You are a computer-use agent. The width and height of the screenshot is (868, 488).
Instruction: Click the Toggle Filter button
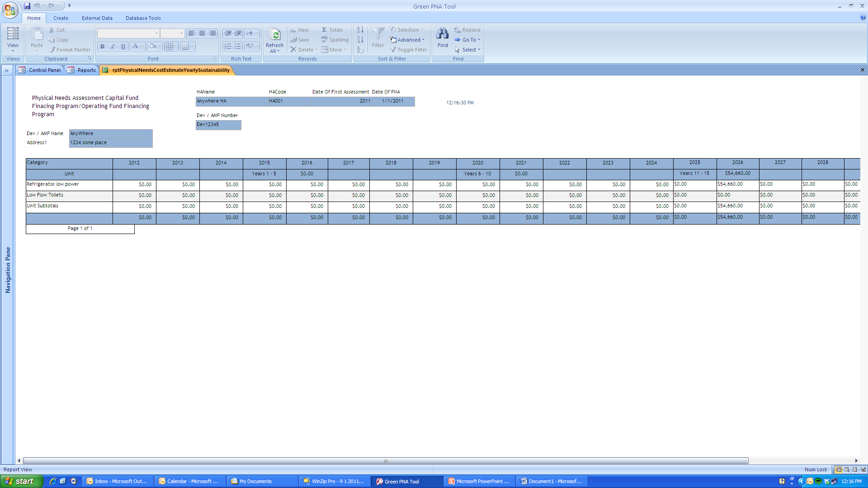coord(408,50)
